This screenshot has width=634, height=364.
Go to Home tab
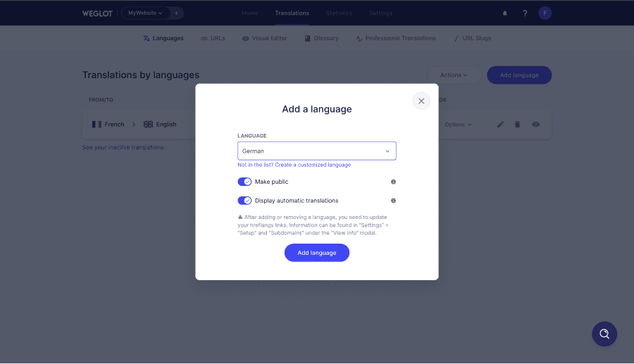(249, 13)
